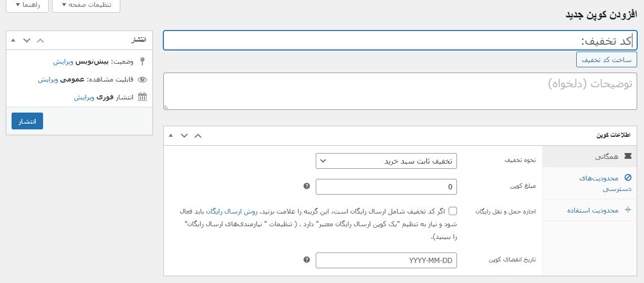
Task: Collapse the publish box with triangle toggle
Action: tap(13, 40)
